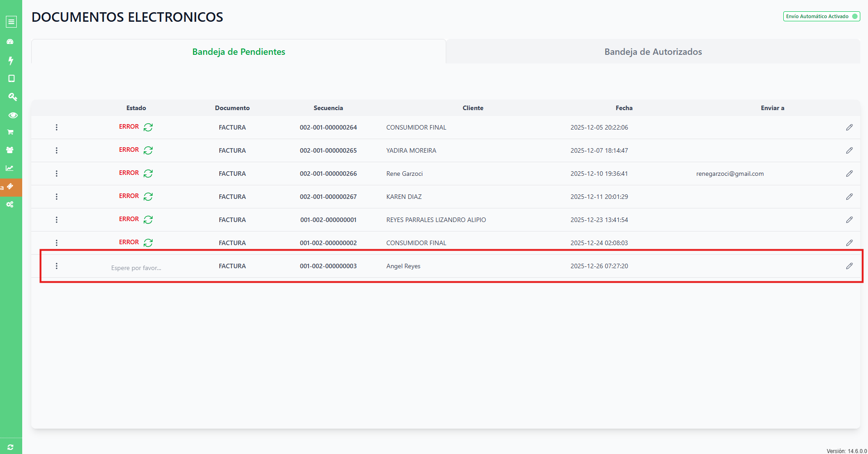Edit YADIRA MOREIRA invoice with pencil icon
The height and width of the screenshot is (454, 868).
pos(849,150)
